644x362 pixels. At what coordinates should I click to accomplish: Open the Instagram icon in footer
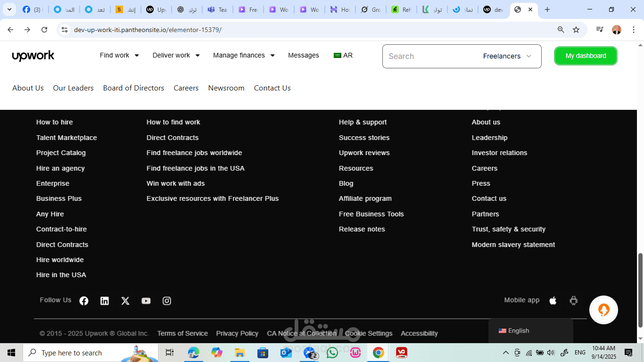167,301
